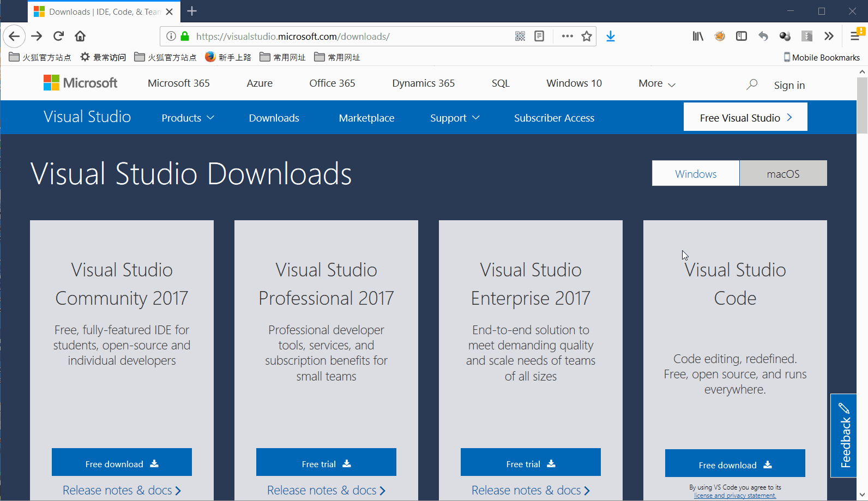Screen dimensions: 868x501
Task: Click the Feedback side tab
Action: [x=844, y=436]
